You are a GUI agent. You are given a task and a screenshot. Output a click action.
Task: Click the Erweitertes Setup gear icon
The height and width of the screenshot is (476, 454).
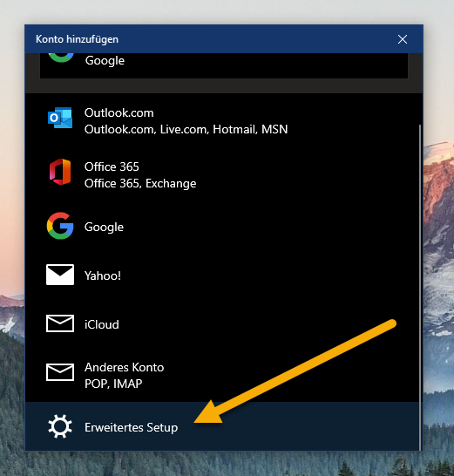coord(60,426)
